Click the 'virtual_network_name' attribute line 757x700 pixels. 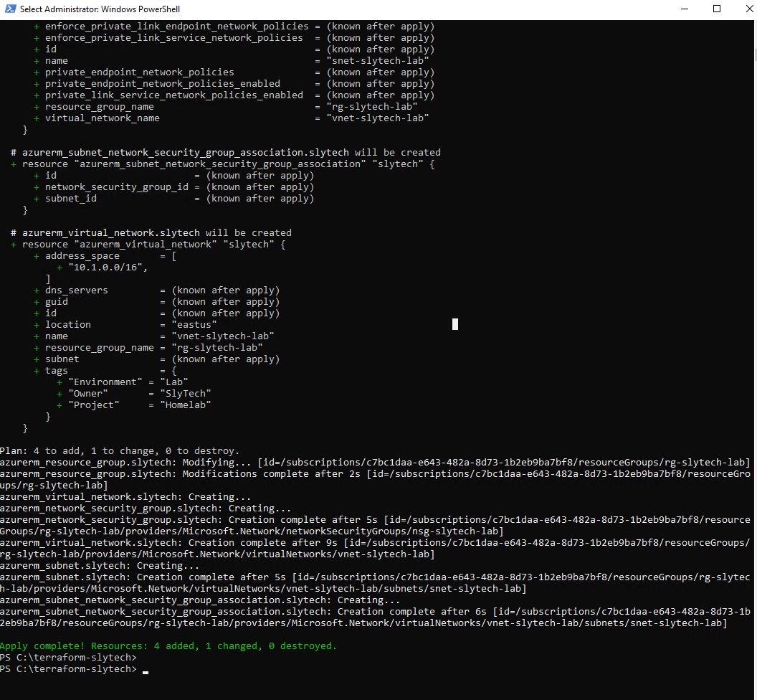pos(232,118)
